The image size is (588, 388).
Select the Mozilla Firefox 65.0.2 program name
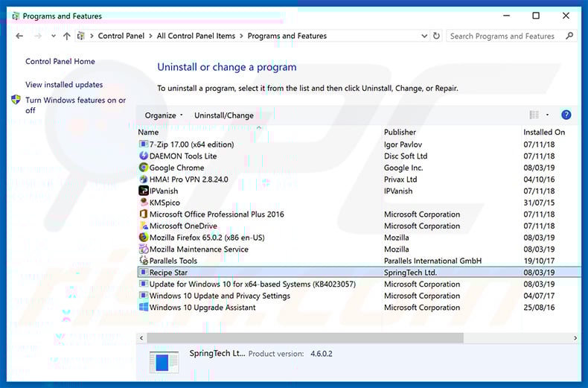click(x=207, y=238)
